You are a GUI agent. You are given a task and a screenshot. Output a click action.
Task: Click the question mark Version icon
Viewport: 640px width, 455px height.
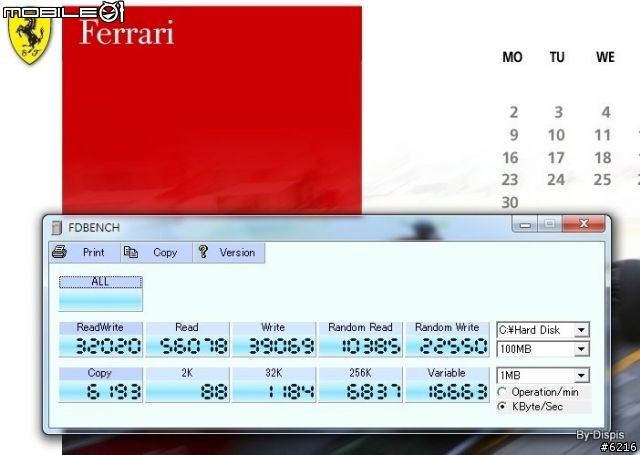pos(203,251)
